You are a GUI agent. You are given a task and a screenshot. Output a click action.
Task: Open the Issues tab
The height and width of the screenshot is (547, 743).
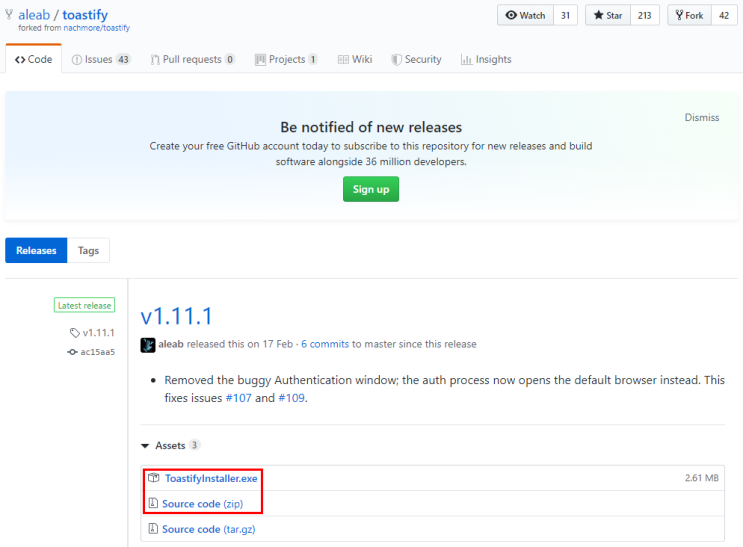click(100, 59)
